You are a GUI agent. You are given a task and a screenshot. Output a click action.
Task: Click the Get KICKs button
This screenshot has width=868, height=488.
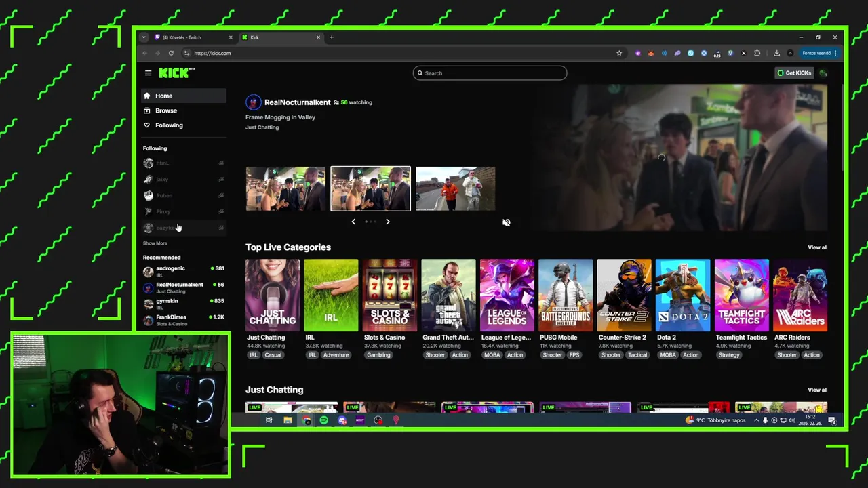793,73
